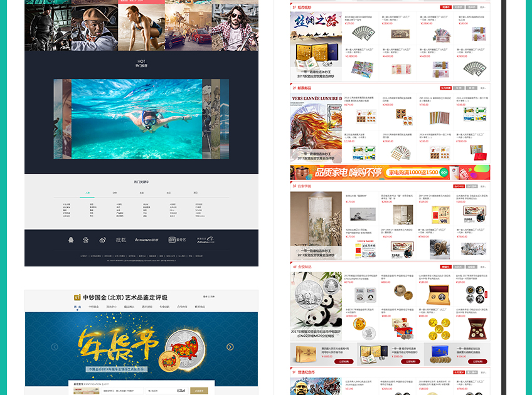Open the fiery horse VERS L'ANNÉE LUNAIRE banner
Image resolution: width=532 pixels, height=395 pixels.
click(x=316, y=128)
